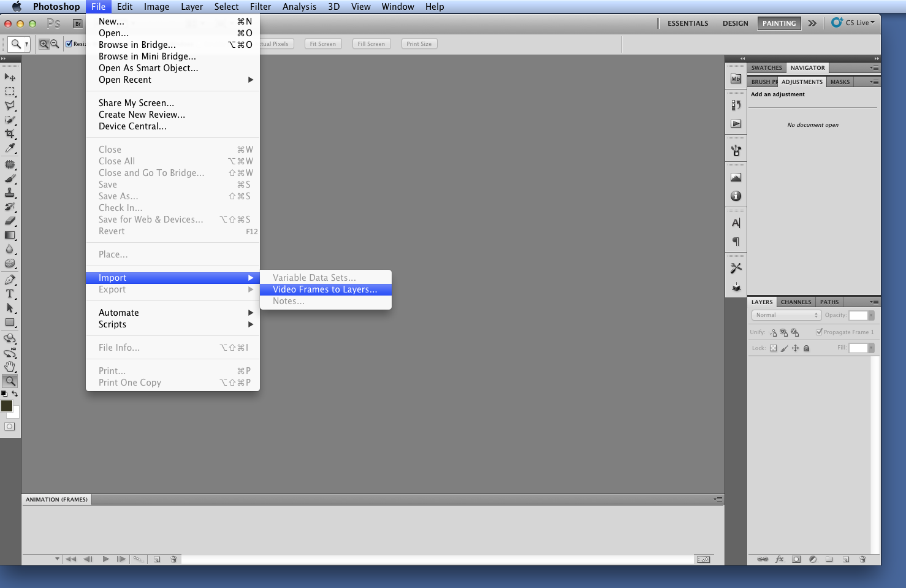The height and width of the screenshot is (588, 906).
Task: Show more workspaces with double chevron
Action: click(812, 23)
